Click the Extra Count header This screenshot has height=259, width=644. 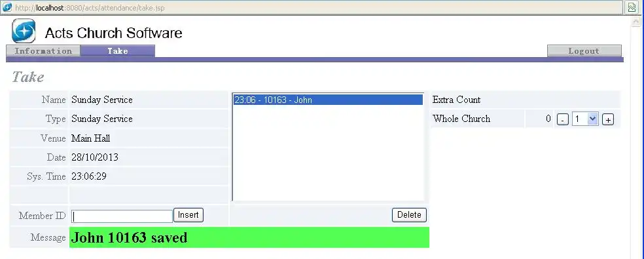(456, 100)
